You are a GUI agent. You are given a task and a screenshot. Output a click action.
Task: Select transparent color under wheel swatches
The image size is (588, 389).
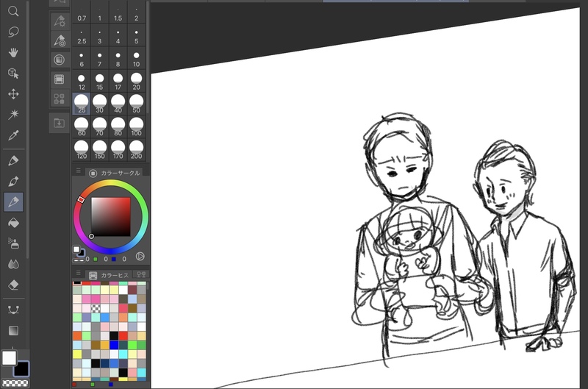pos(79,260)
